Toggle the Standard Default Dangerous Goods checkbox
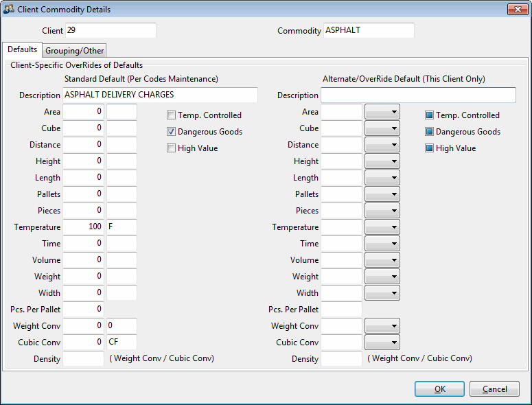This screenshot has height=405, width=532. [x=172, y=132]
